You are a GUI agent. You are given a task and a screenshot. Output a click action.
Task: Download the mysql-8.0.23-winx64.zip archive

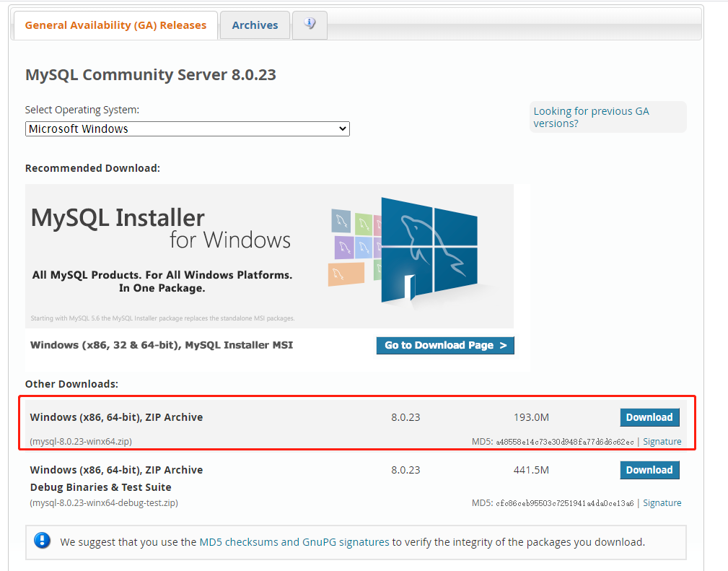pos(649,417)
